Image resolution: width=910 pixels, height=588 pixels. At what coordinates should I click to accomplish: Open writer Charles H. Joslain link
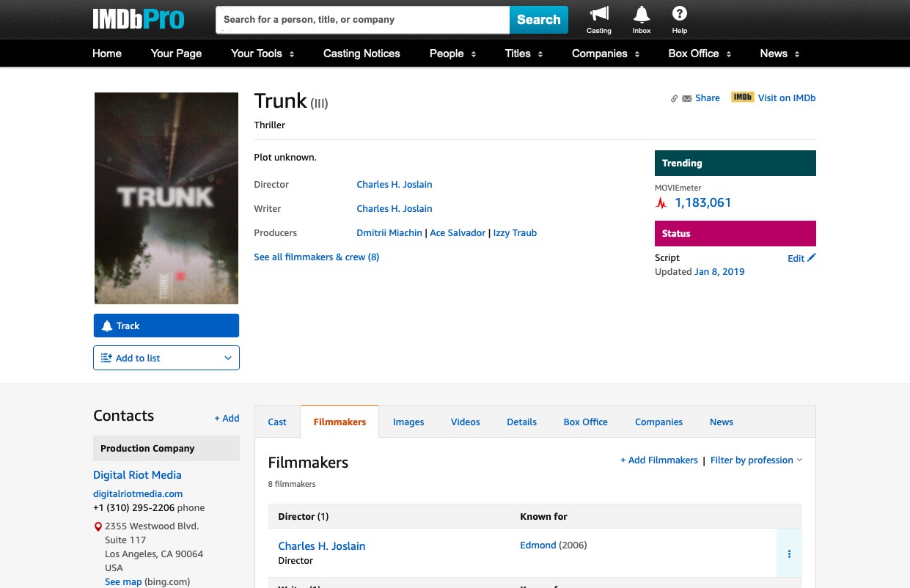(395, 209)
